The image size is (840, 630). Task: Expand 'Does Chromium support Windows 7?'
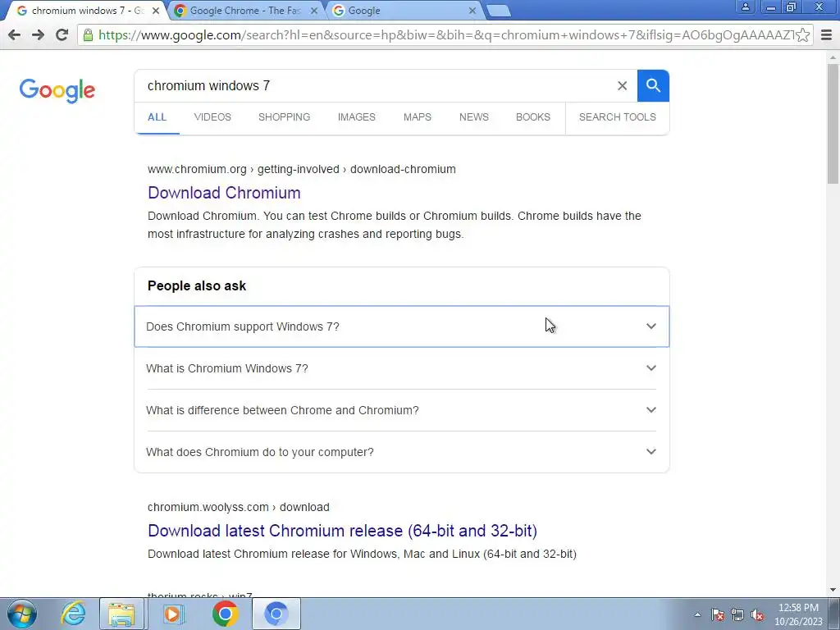click(x=402, y=326)
